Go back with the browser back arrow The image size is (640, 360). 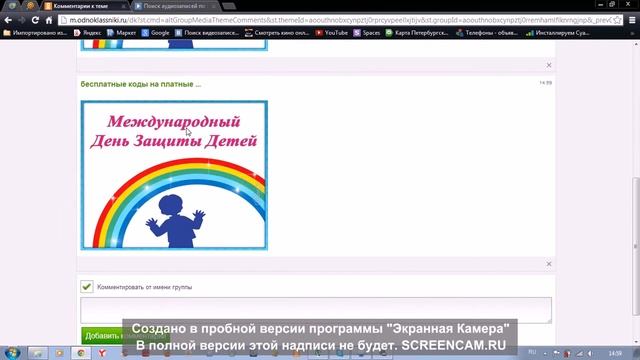[x=8, y=20]
